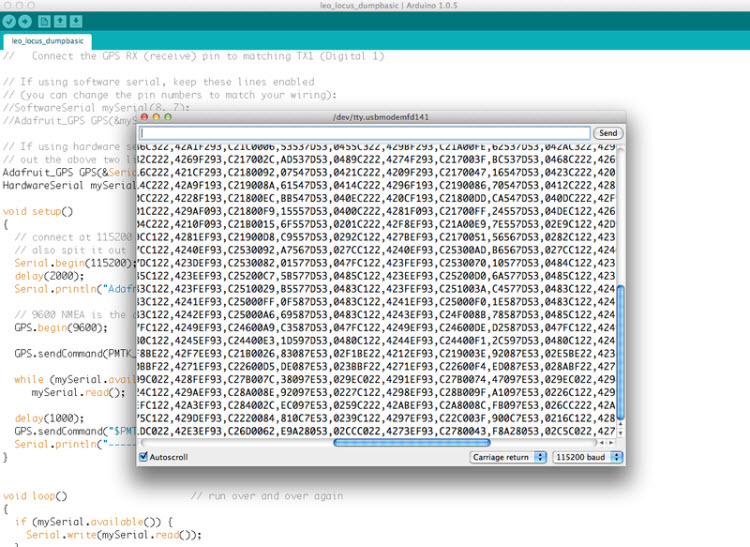750x547 pixels.
Task: Click the vertical scrollbar thumb in serial monitor
Action: 620,353
